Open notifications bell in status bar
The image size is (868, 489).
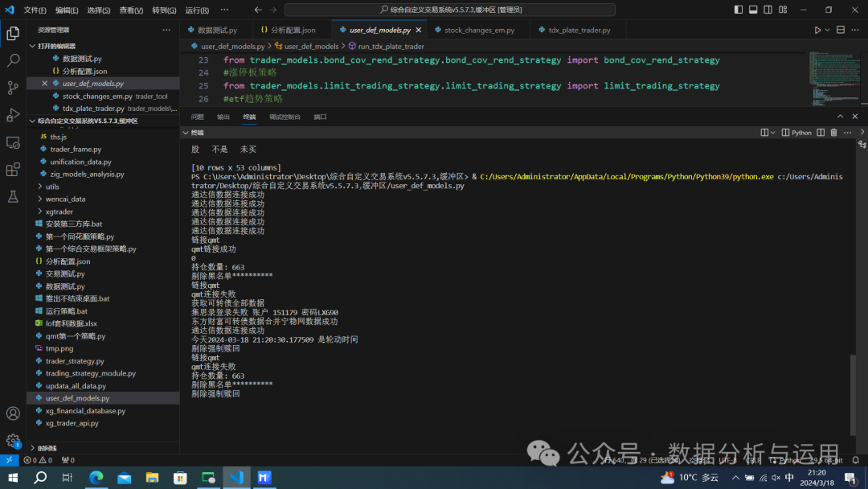pos(855,460)
